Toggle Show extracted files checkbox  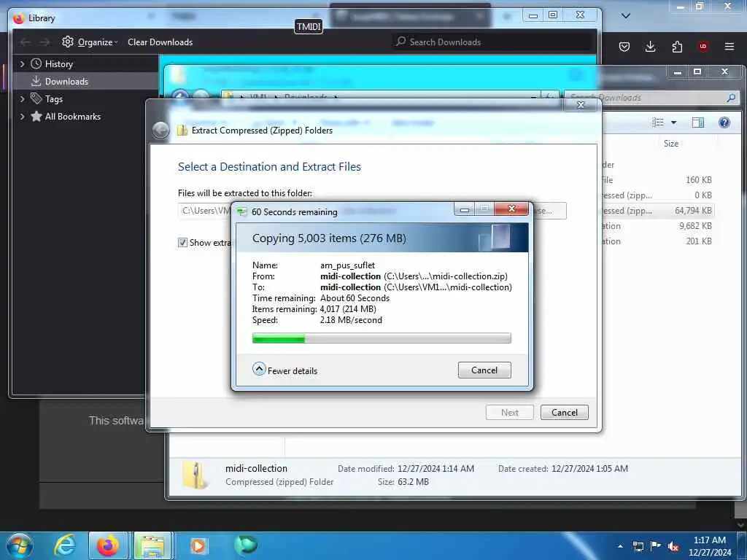(x=182, y=242)
